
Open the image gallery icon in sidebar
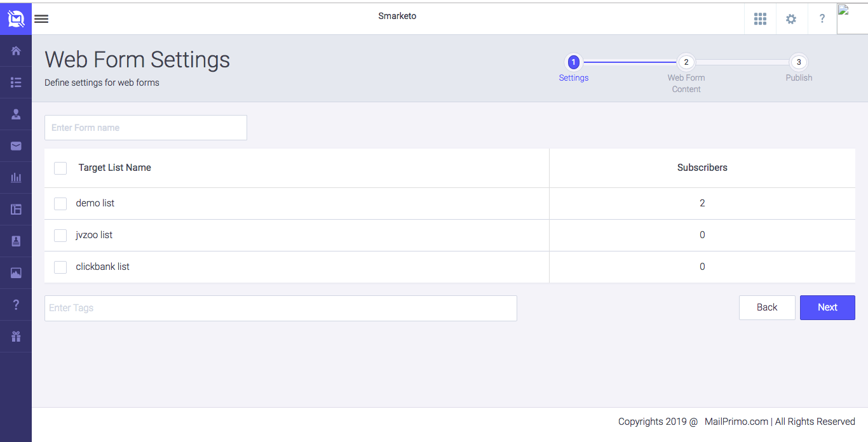pos(16,273)
